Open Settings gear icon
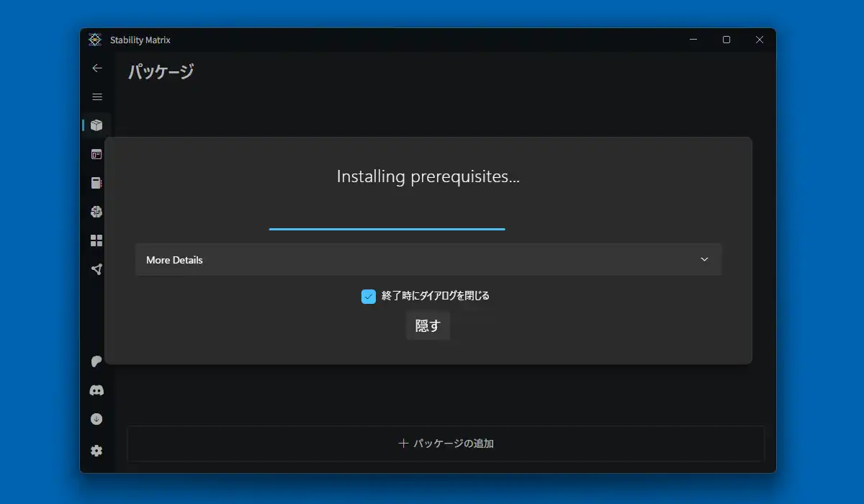864x504 pixels. point(96,451)
